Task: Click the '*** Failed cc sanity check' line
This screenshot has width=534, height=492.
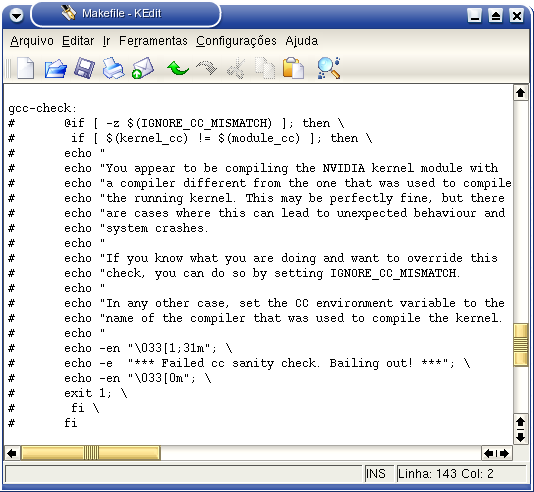Action: tap(239, 363)
